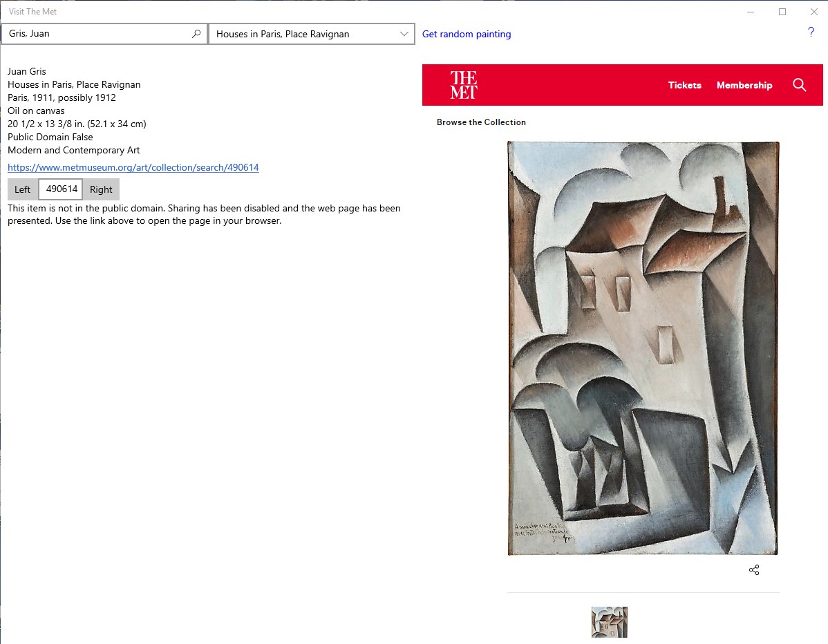Click the share icon below the painting

tap(754, 569)
